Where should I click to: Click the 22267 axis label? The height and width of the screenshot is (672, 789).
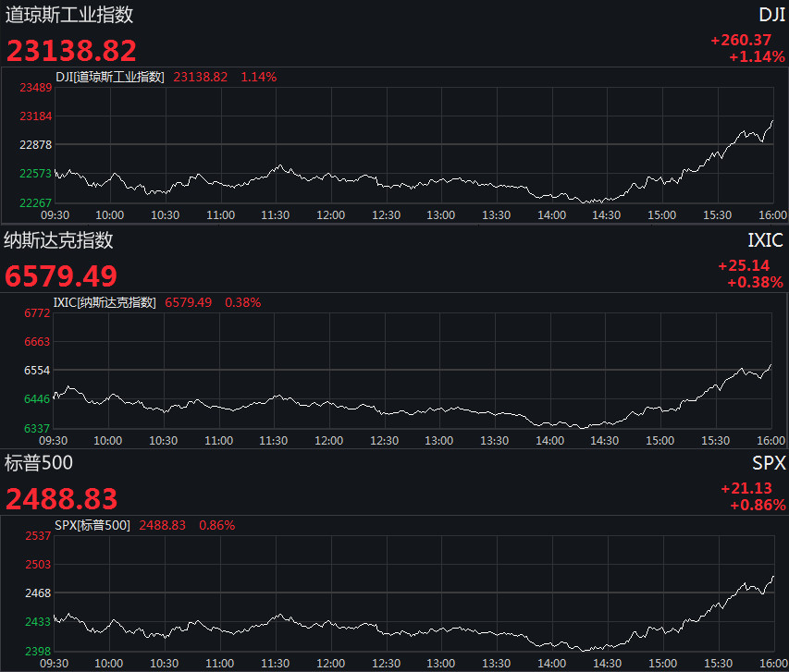pos(36,202)
